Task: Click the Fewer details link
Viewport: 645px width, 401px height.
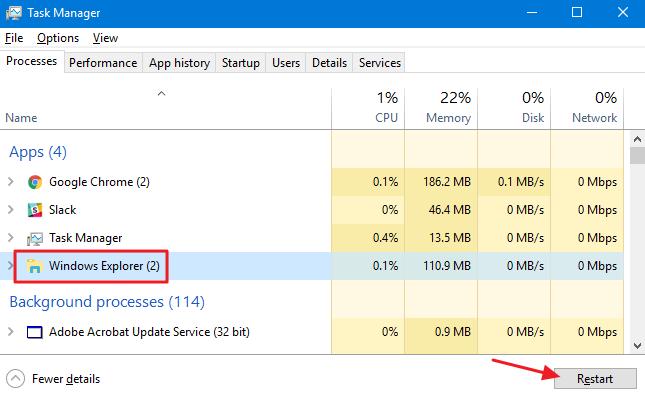Action: tap(66, 379)
